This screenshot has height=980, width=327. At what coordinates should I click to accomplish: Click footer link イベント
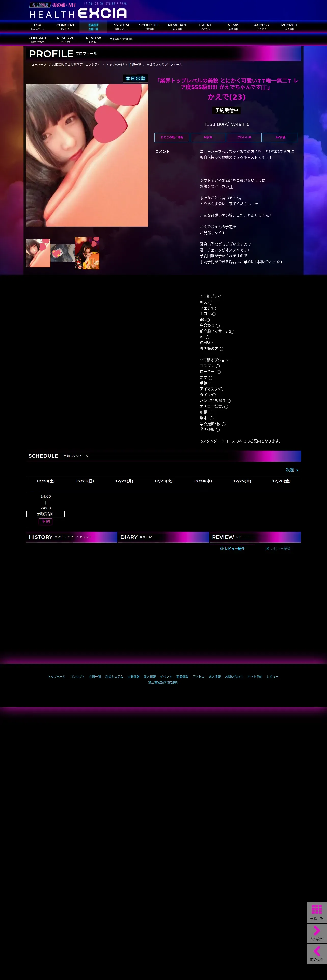[x=166, y=677]
